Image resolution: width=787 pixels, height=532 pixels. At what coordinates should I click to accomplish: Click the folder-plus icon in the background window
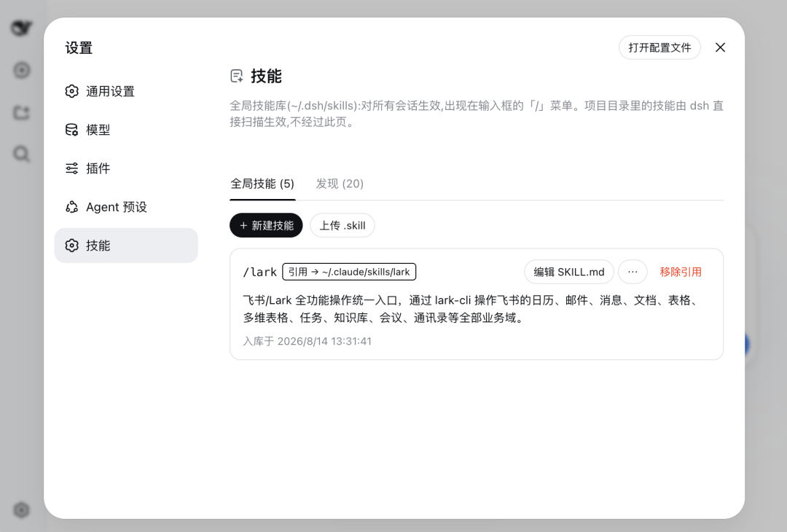21,112
